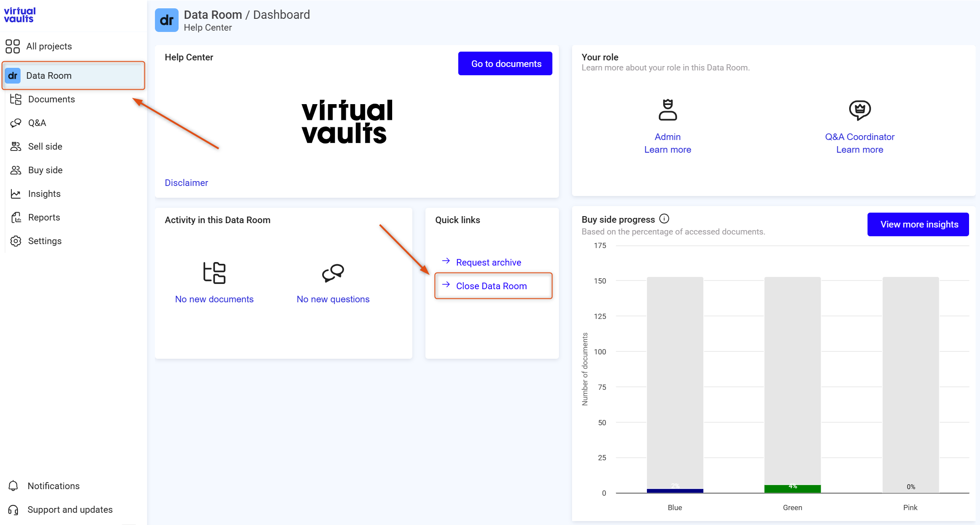980x525 pixels.
Task: Click the activity questions bubbles icon
Action: (x=333, y=273)
